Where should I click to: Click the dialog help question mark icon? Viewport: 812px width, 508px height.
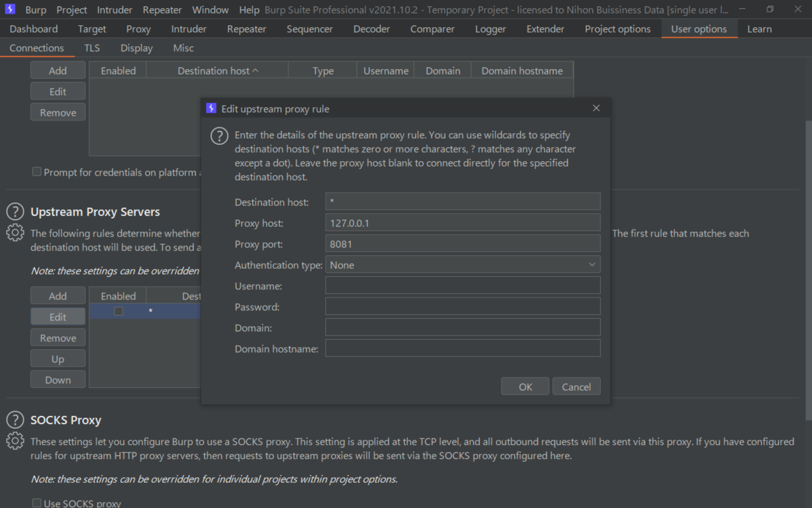(219, 135)
